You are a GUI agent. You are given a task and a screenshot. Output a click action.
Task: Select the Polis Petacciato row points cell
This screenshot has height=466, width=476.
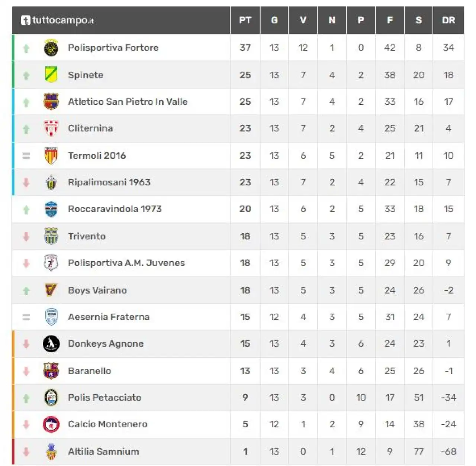245,397
